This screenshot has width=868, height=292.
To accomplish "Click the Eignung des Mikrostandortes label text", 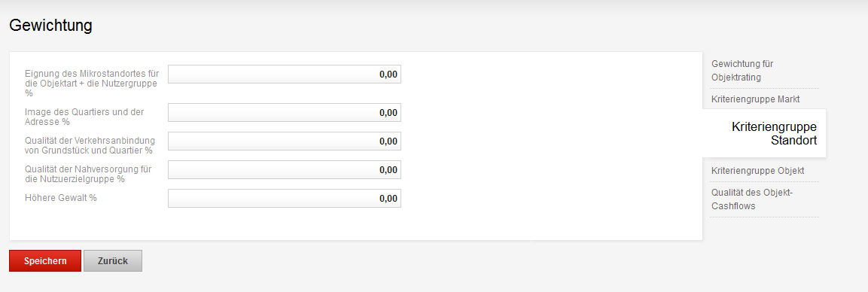I will 92,84.
